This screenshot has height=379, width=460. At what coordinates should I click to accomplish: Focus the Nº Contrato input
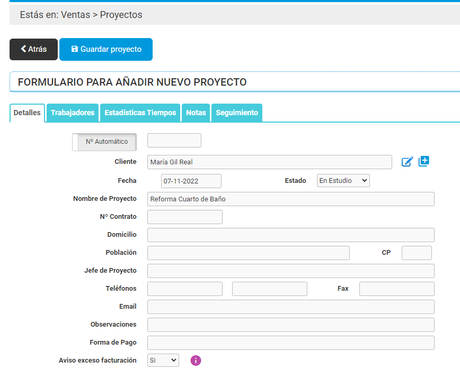pyautogui.click(x=185, y=217)
